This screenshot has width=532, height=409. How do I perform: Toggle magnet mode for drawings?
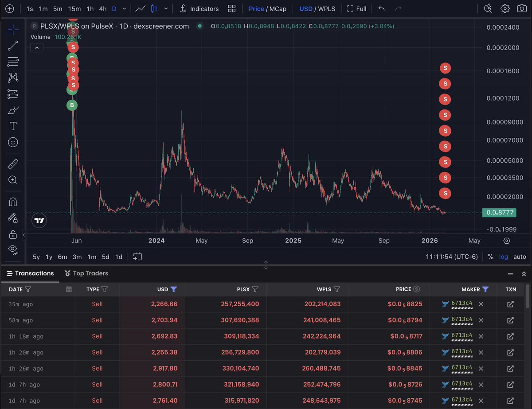click(13, 202)
